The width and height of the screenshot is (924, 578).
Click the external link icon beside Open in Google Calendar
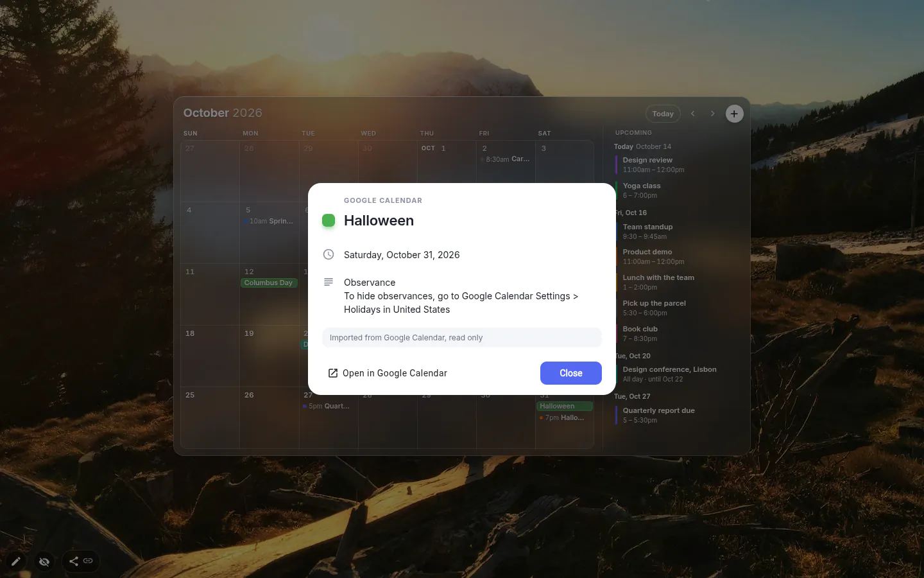333,373
